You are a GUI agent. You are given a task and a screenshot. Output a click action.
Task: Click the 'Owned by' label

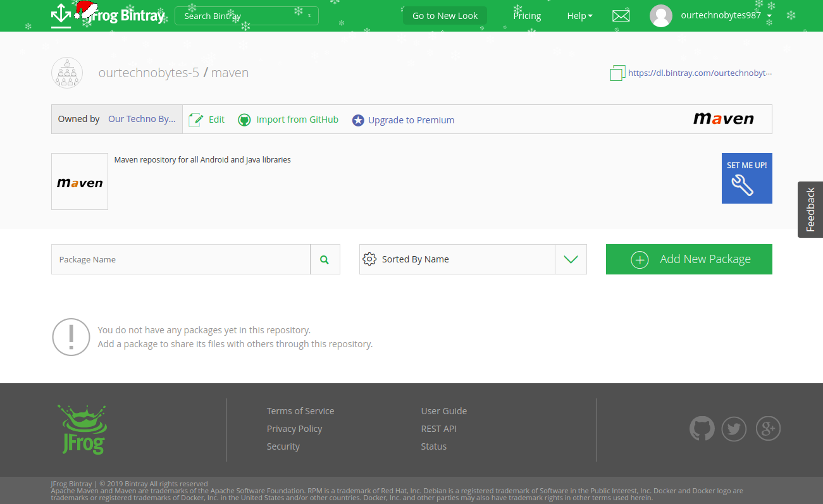tap(78, 119)
